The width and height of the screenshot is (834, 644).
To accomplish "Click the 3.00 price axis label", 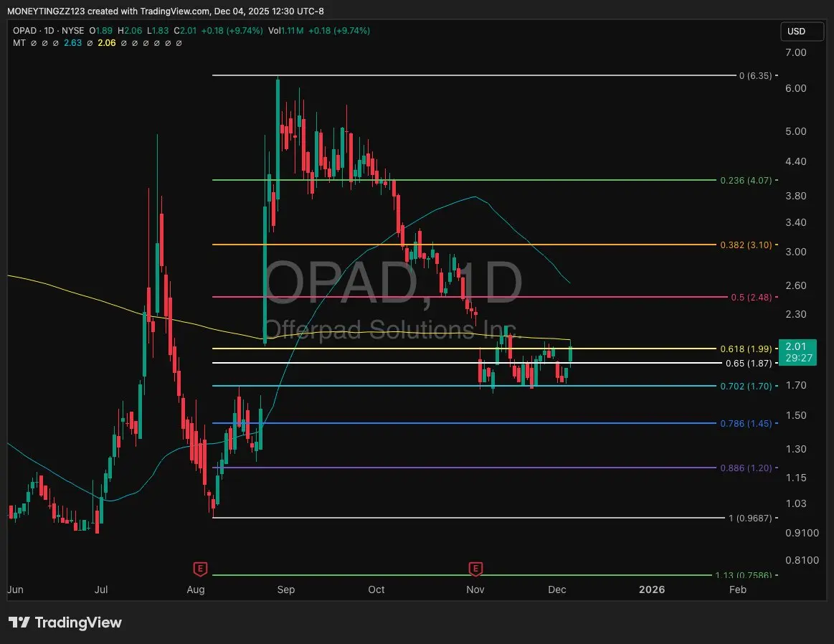I will (x=796, y=252).
